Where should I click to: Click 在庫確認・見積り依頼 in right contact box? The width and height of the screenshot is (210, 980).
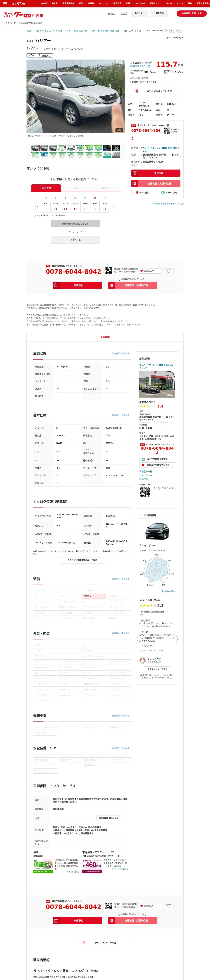[156, 183]
